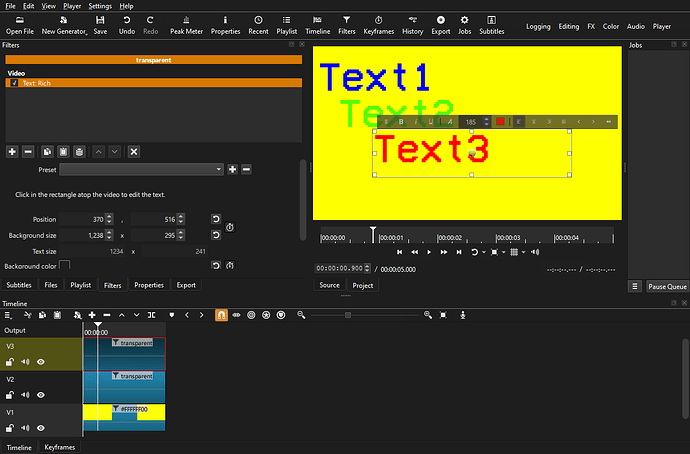Viewport: 690px width, 454px height.
Task: Hide the V3 track with eye icon
Action: (x=41, y=362)
